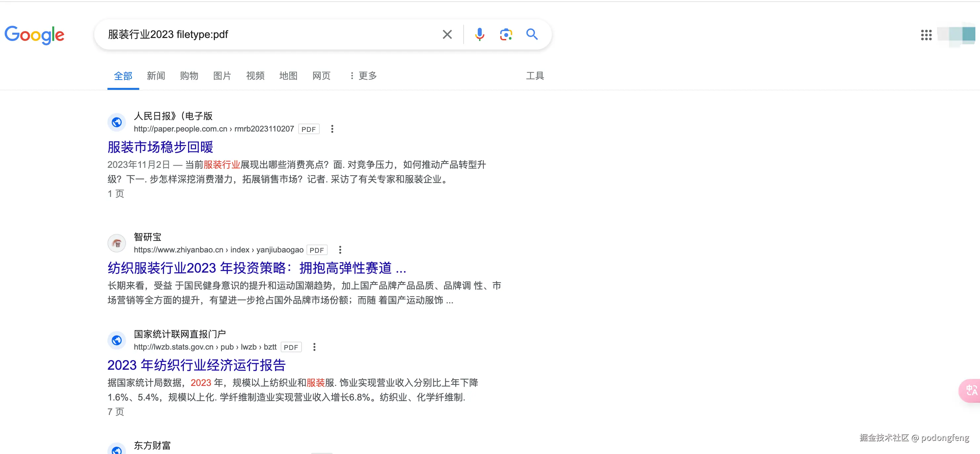Start voice search with the microphone icon
The height and width of the screenshot is (454, 980).
point(479,35)
